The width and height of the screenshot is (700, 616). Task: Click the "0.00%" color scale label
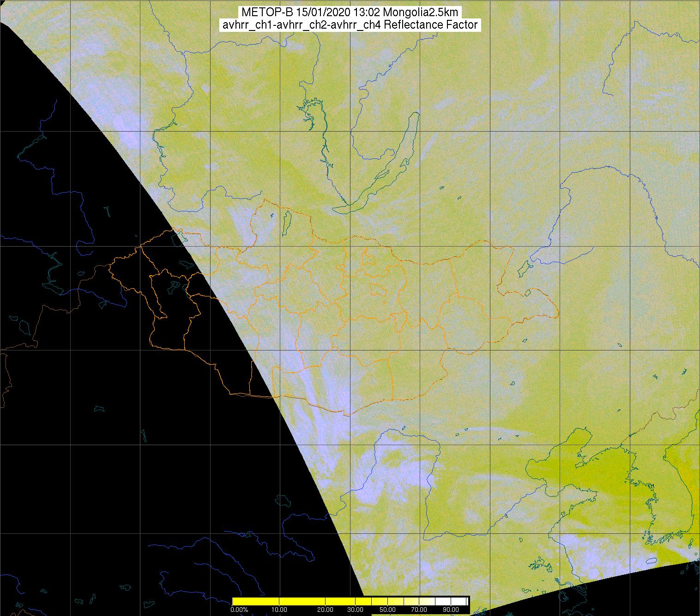pyautogui.click(x=240, y=610)
